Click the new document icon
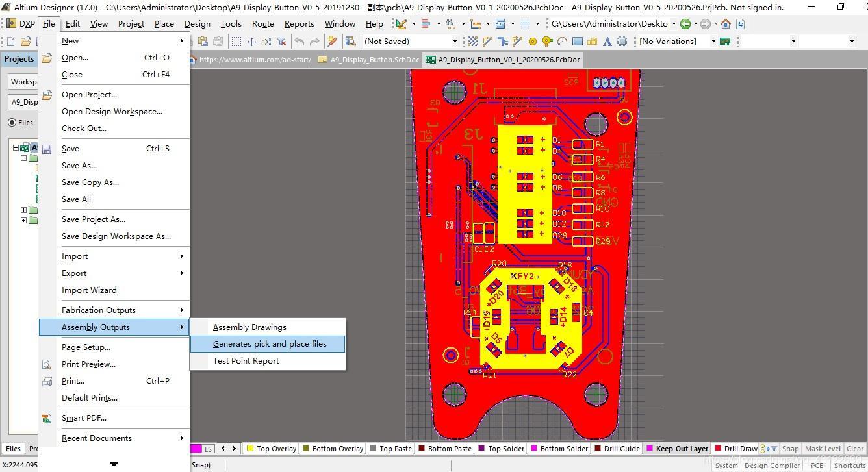 (x=10, y=42)
